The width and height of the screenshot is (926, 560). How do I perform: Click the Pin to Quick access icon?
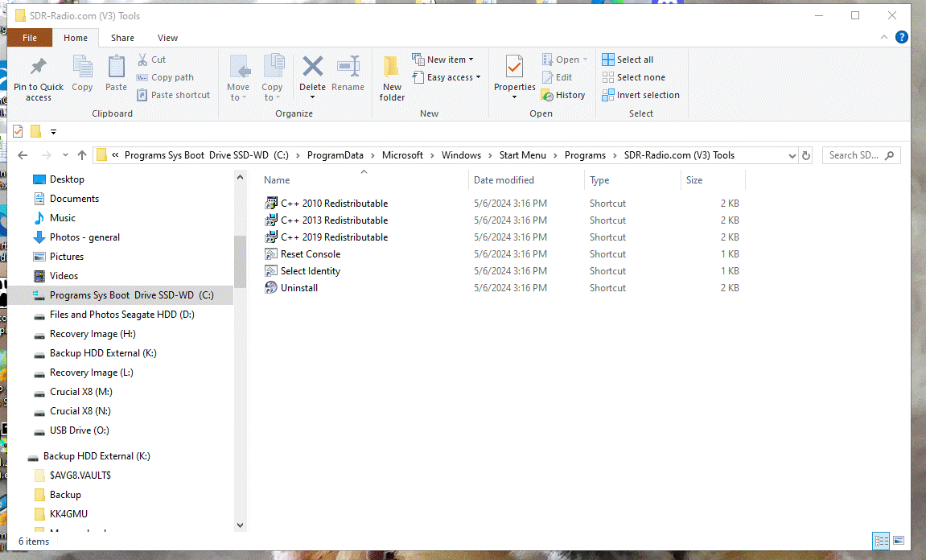38,69
